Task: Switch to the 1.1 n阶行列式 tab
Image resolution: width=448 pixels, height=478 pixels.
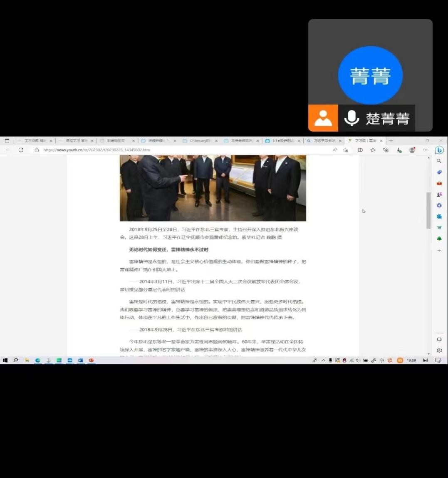Action: 282,141
